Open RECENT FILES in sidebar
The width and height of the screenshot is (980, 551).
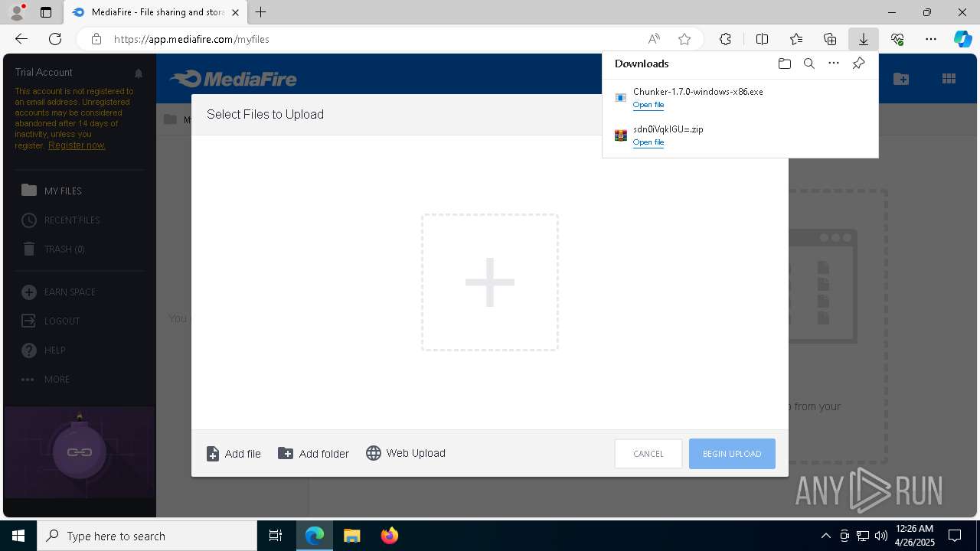(60, 220)
